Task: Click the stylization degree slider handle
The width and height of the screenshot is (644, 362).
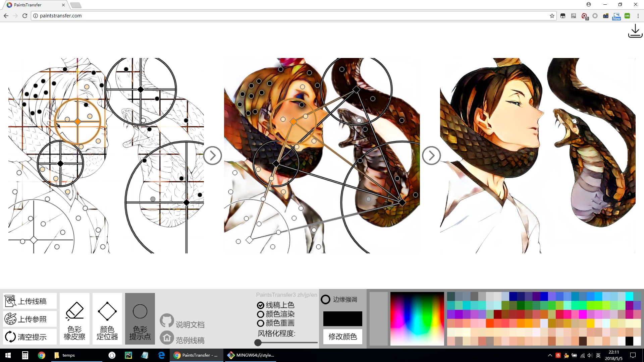Action: pyautogui.click(x=258, y=343)
